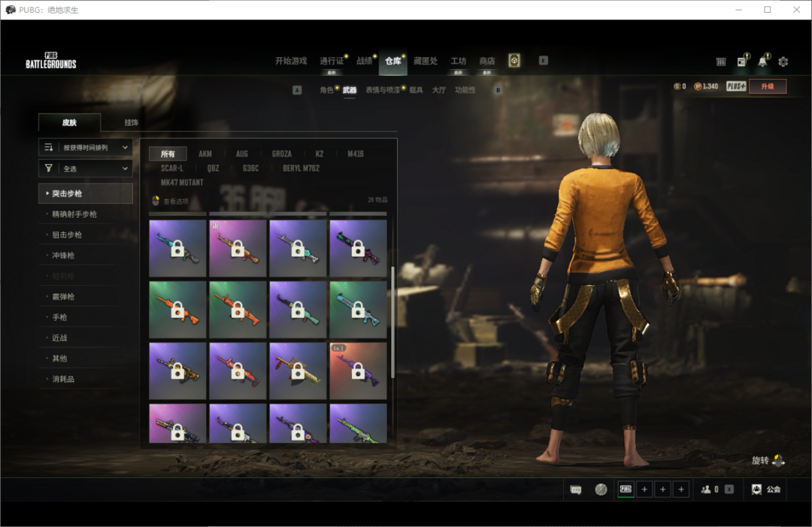Open the 商店 top menu tab
The height and width of the screenshot is (527, 812).
tap(487, 61)
